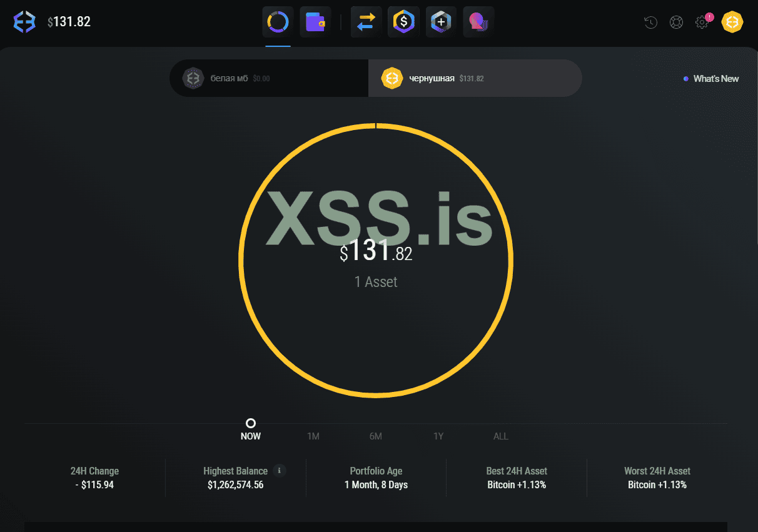Image resolution: width=758 pixels, height=532 pixels.
Task: Open the Buy & Sell dollar icon
Action: click(404, 22)
